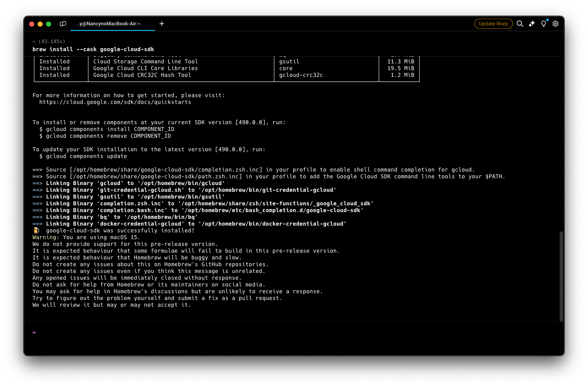Click the 'gsutil' table cell

point(289,62)
